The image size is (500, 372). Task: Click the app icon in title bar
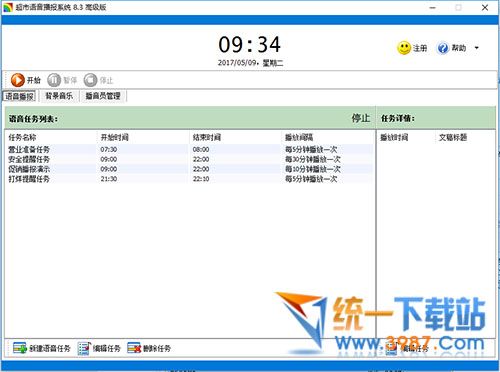pos(7,7)
